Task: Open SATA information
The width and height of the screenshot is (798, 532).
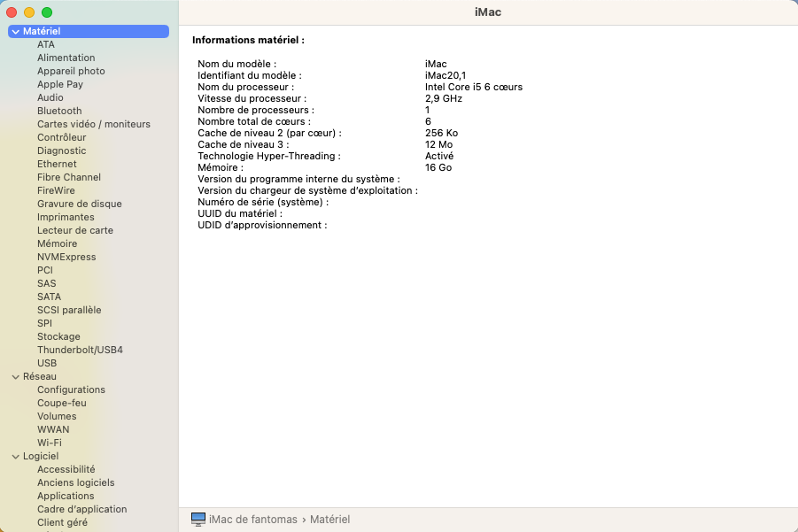Action: [50, 297]
